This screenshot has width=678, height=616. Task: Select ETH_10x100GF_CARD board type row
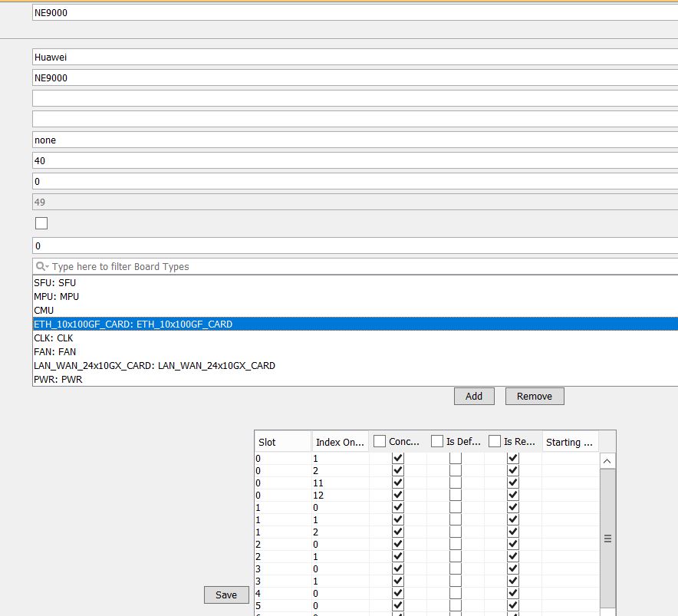click(x=133, y=324)
